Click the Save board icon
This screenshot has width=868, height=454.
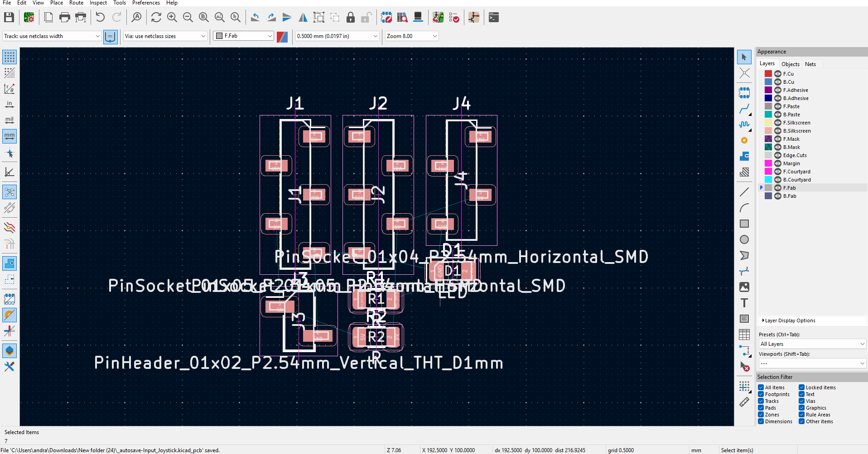(9, 17)
